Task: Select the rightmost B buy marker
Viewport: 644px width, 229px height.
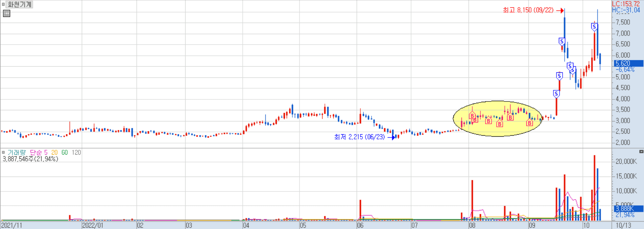Action: pos(529,122)
